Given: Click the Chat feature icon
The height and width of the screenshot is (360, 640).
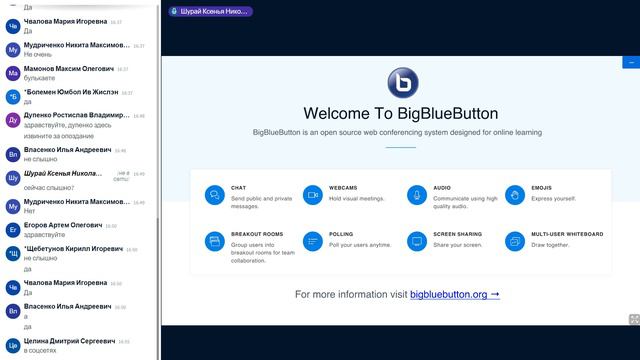Looking at the screenshot, I should click(215, 195).
